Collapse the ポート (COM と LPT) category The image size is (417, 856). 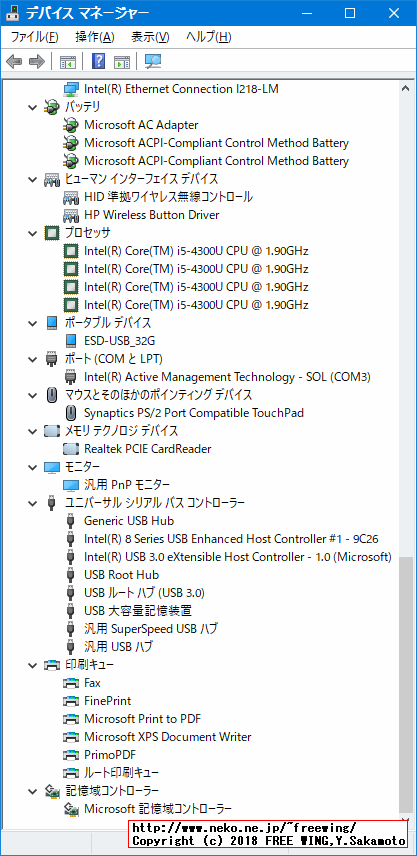(x=32, y=359)
